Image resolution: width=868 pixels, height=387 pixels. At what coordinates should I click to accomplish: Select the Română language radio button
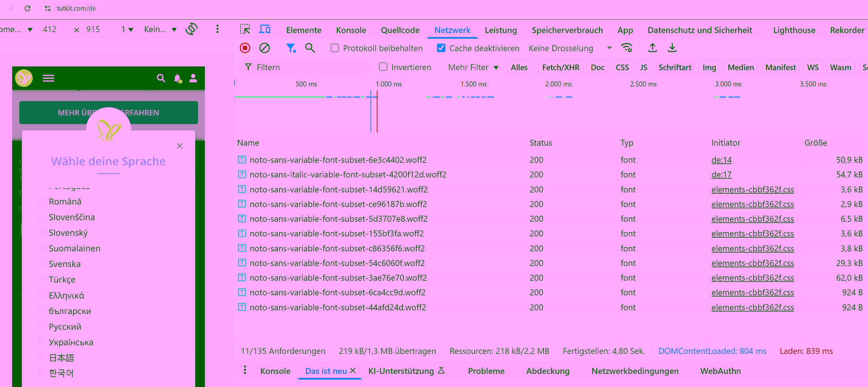[x=41, y=201]
